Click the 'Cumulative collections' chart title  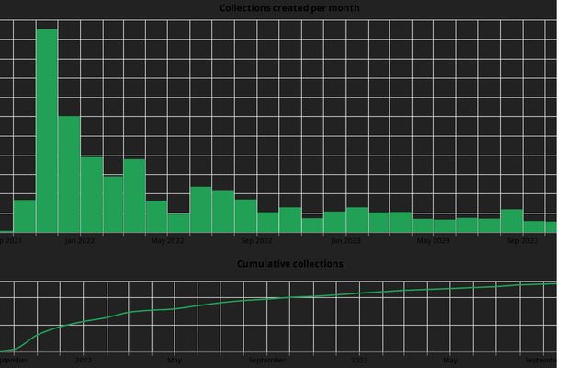tap(289, 264)
